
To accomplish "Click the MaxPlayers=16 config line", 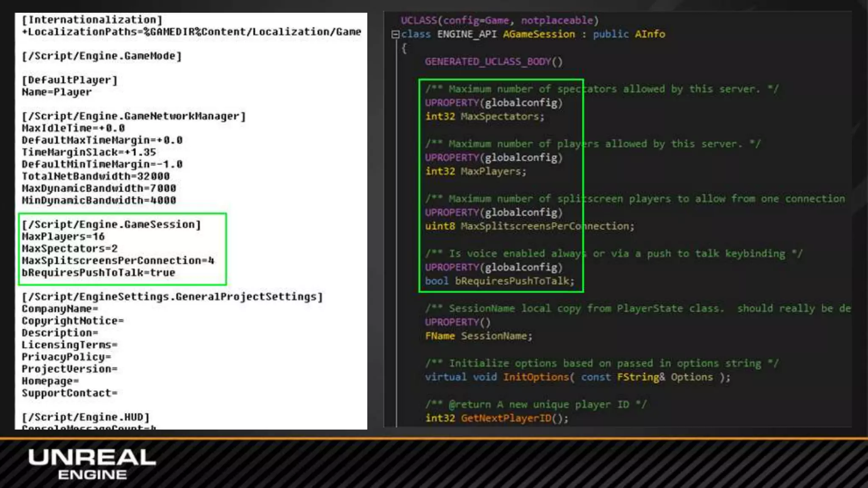I will pos(63,236).
